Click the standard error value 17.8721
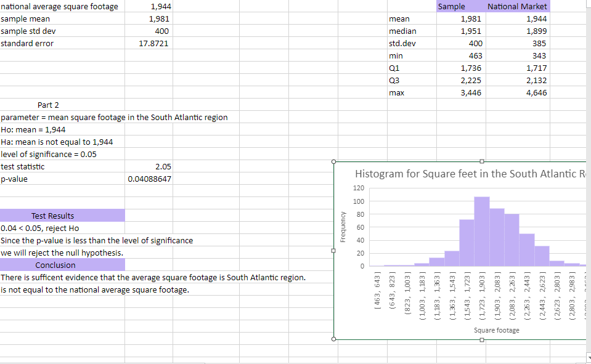Image resolution: width=591 pixels, height=364 pixels. [149, 43]
